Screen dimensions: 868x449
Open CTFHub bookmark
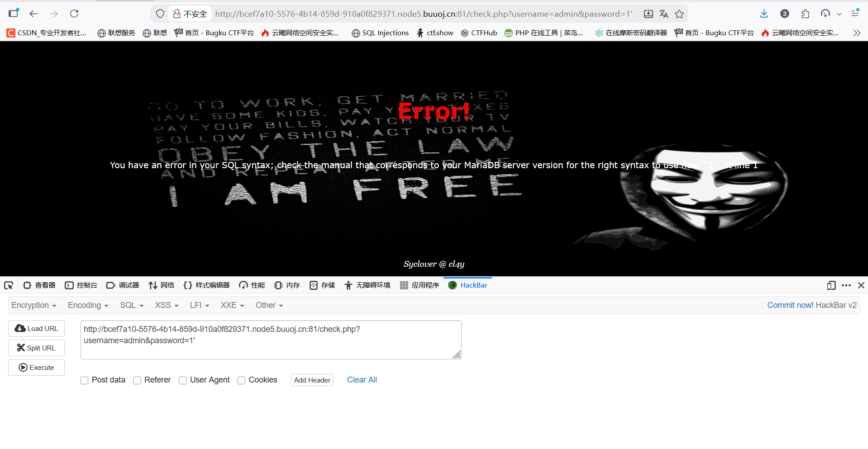(479, 33)
